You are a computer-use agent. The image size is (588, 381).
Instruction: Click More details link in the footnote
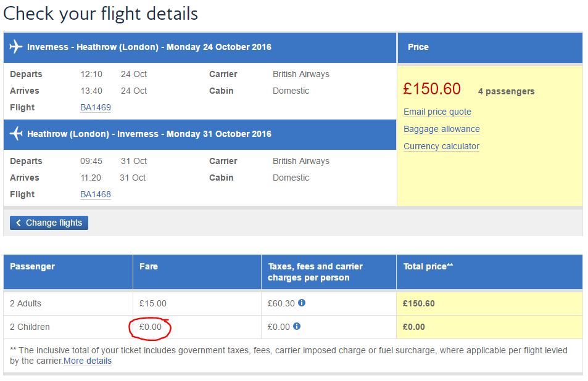coord(88,361)
